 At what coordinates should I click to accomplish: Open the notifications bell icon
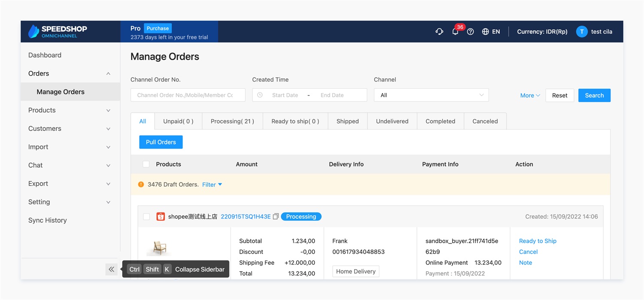pos(455,32)
